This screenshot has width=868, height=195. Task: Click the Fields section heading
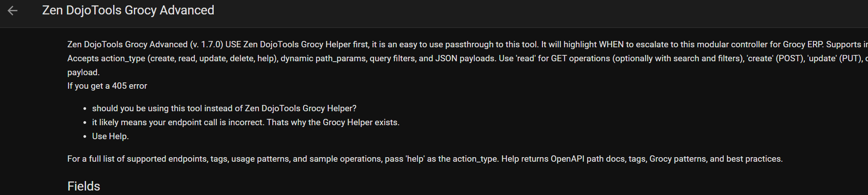(83, 186)
